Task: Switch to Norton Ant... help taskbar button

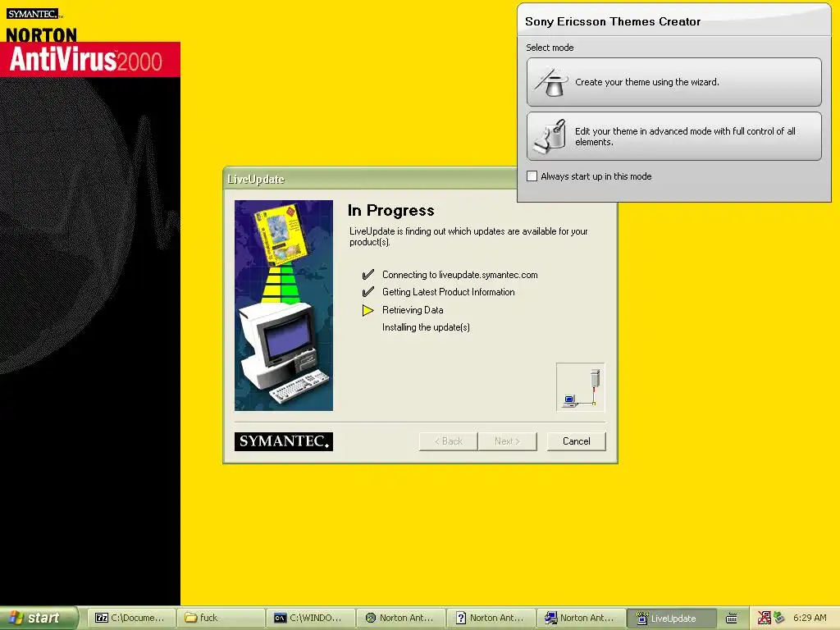Action: tap(491, 619)
